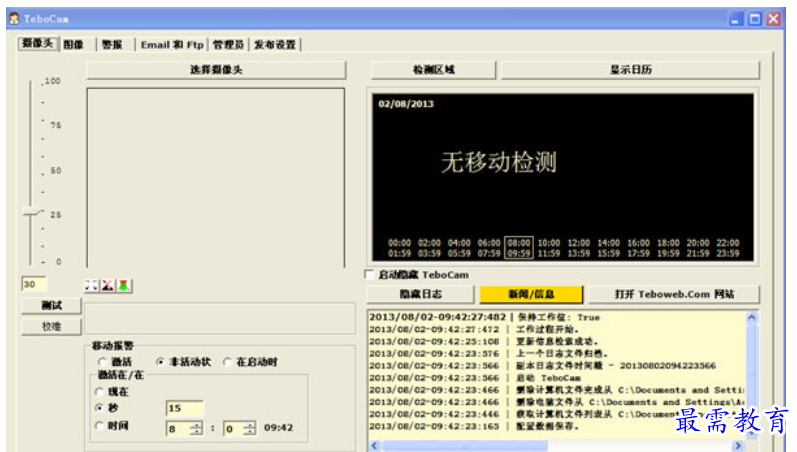Switch to the 警报 tab
Image resolution: width=797 pixels, height=452 pixels.
[112, 45]
